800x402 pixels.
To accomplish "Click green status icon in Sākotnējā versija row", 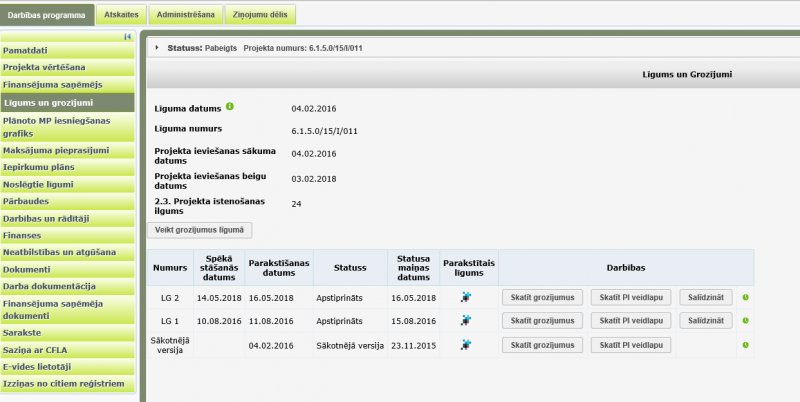I will click(x=745, y=344).
